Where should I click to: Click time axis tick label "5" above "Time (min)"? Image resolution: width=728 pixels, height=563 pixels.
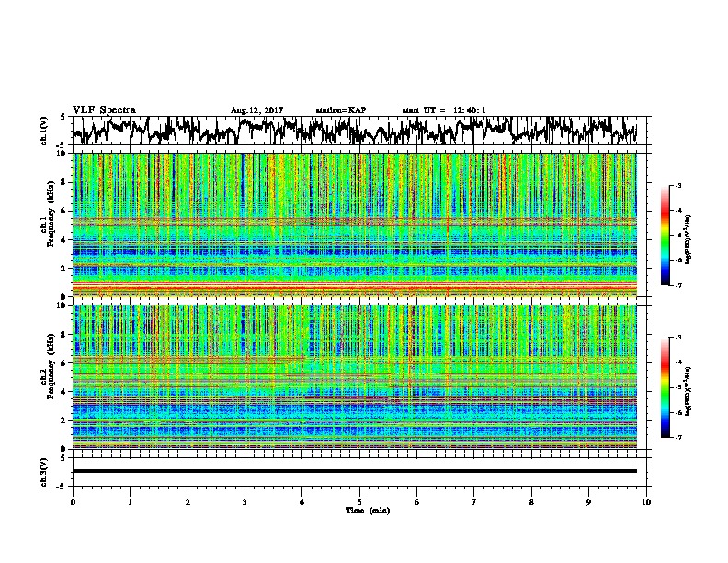click(x=359, y=502)
